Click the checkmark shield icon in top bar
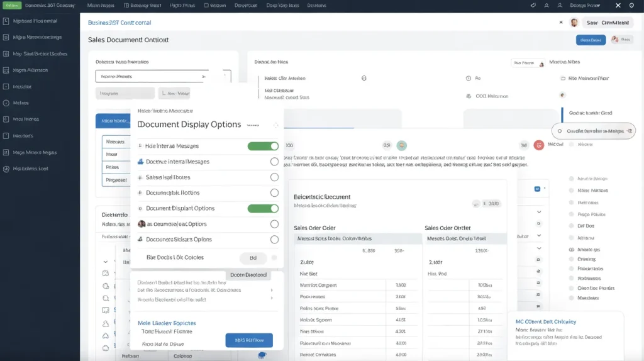 (533, 5)
